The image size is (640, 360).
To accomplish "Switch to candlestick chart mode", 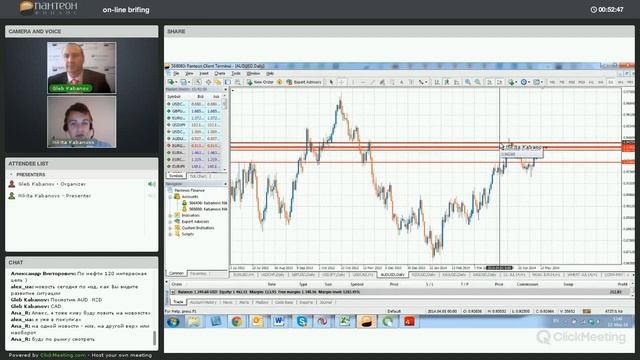I will 447,82.
